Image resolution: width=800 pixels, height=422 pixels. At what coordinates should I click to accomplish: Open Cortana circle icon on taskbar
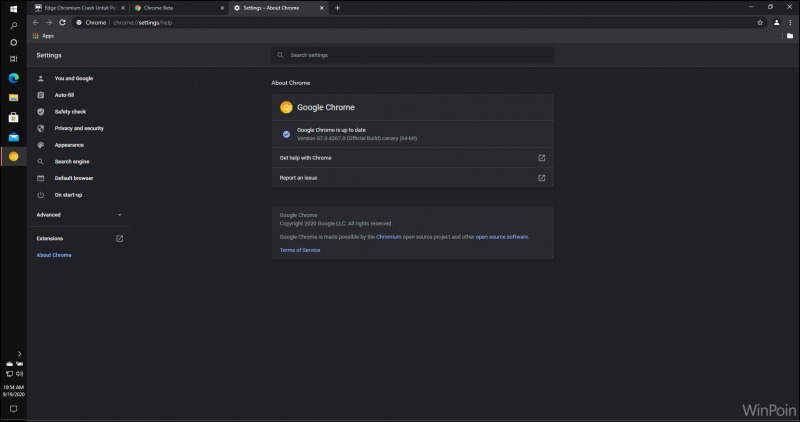(13, 42)
